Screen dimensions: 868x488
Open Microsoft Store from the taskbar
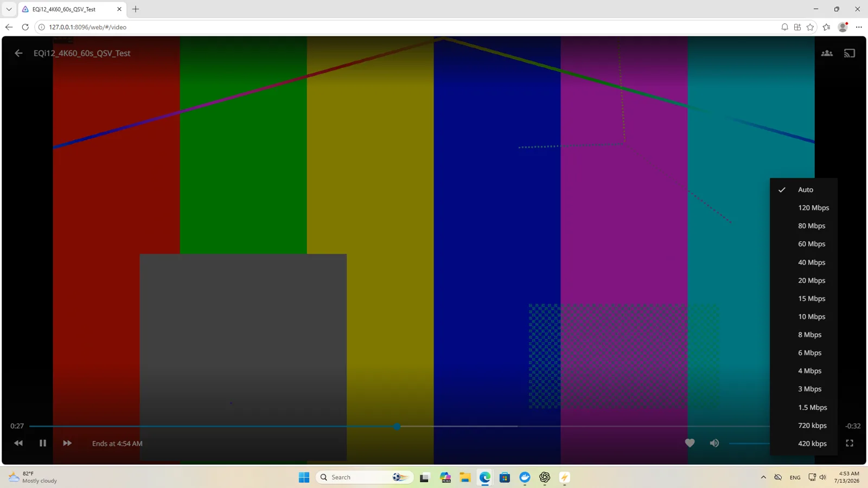[505, 477]
